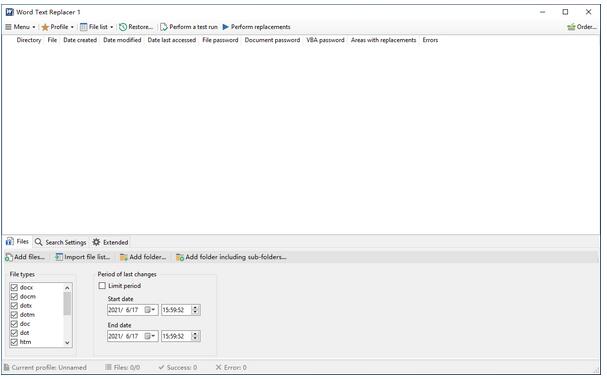Click the Restore clock icon
The image size is (607, 380).
[123, 27]
